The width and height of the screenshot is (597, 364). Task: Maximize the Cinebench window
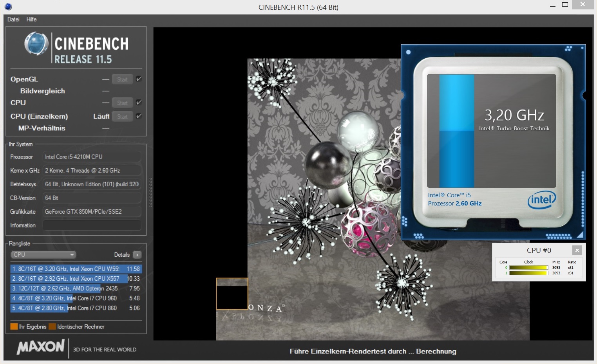point(565,5)
